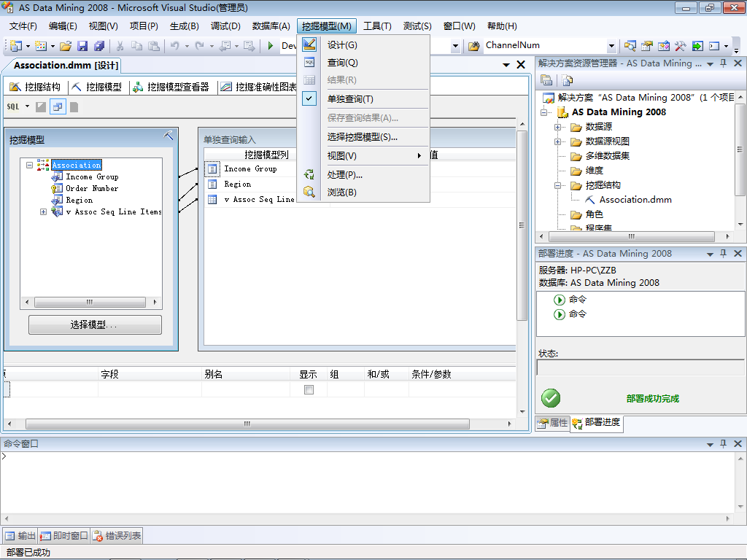This screenshot has width=747, height=560.
Task: Save the file with the disk icon
Action: [x=82, y=46]
